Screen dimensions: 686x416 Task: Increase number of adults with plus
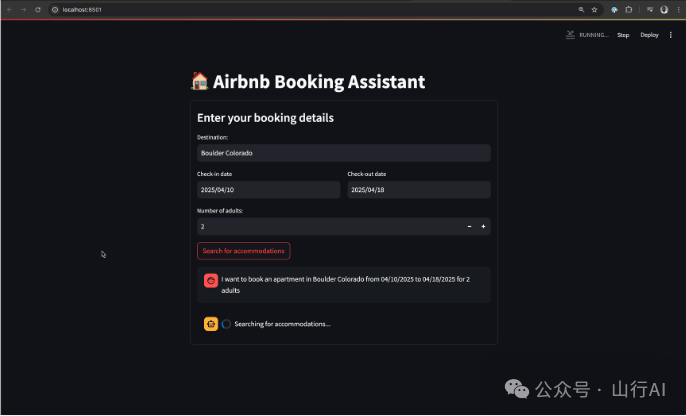pos(483,227)
